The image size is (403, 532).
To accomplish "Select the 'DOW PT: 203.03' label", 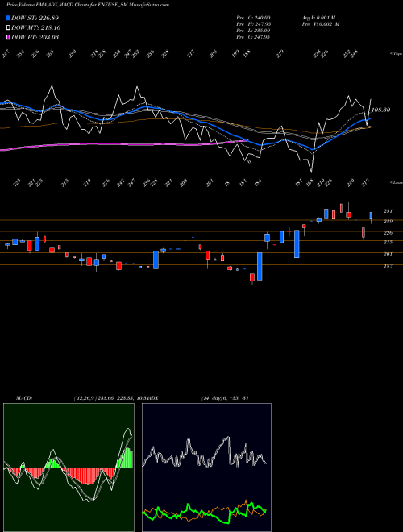I will coord(35,37).
